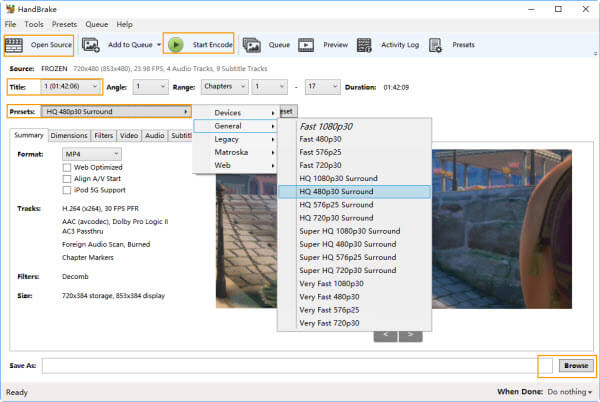Click the Presets toolbar icon

[437, 45]
